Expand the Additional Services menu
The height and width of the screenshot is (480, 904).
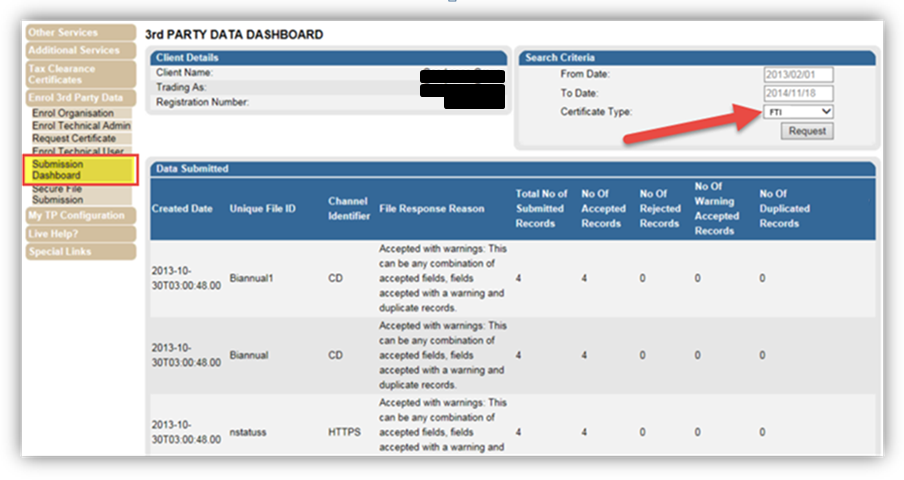click(x=80, y=50)
